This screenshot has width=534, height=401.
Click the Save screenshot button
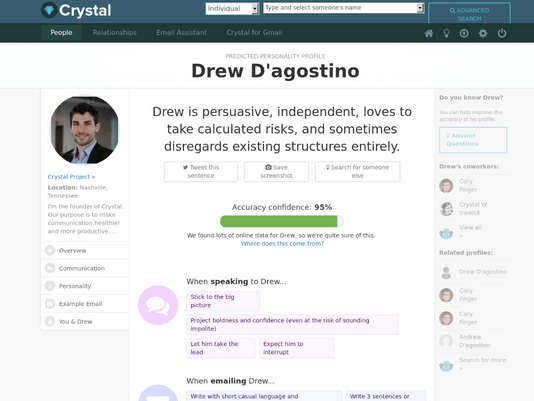tap(277, 172)
